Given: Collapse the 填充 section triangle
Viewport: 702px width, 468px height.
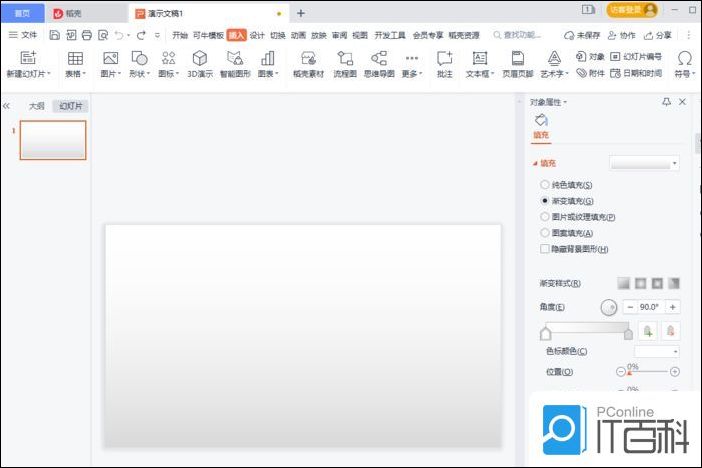Looking at the screenshot, I should tap(535, 163).
